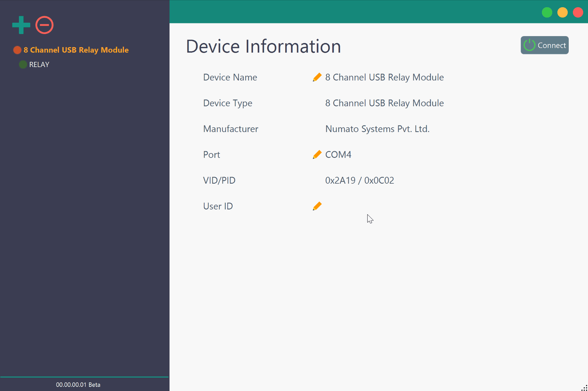This screenshot has height=391, width=588.
Task: Click the Device Information heading
Action: coord(263,46)
